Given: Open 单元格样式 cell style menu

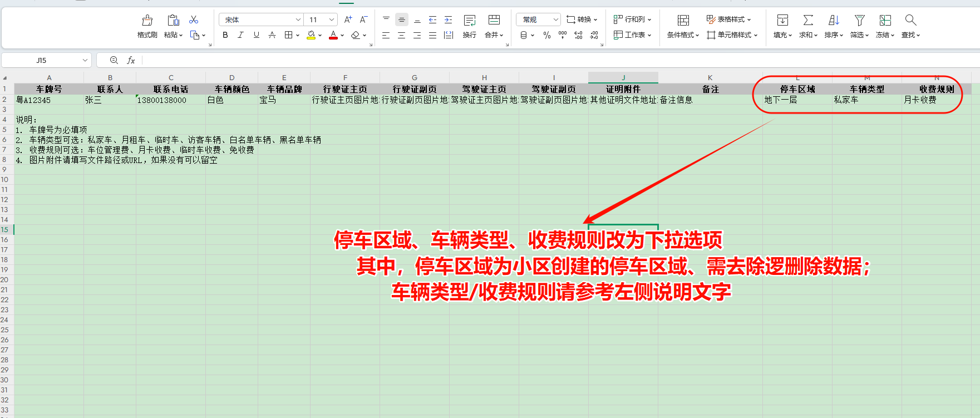Looking at the screenshot, I should [x=732, y=35].
